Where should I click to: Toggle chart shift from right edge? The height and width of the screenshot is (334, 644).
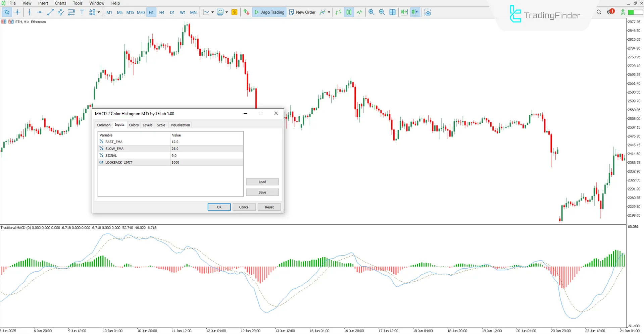[415, 12]
